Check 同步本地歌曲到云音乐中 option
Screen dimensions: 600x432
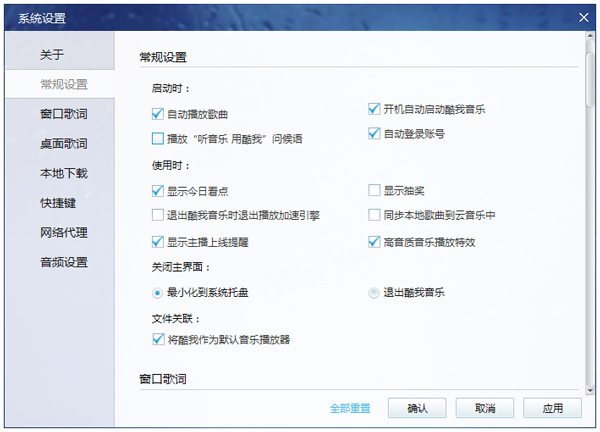pyautogui.click(x=374, y=215)
